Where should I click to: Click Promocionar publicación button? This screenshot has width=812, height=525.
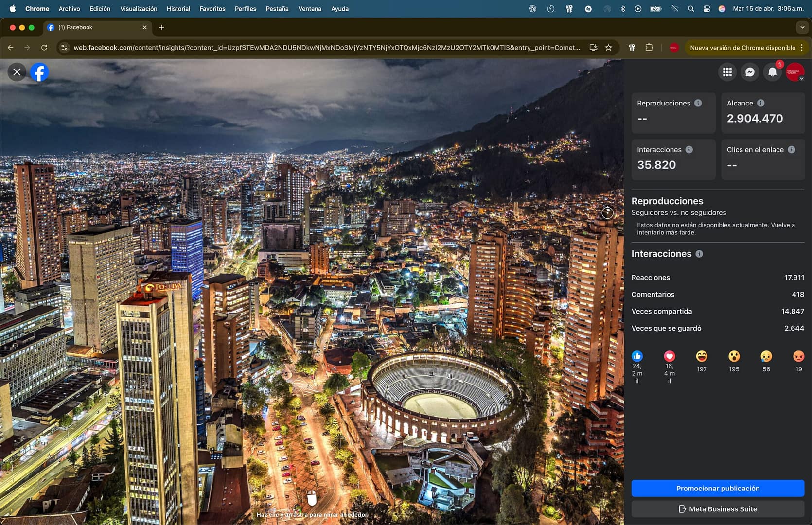718,488
